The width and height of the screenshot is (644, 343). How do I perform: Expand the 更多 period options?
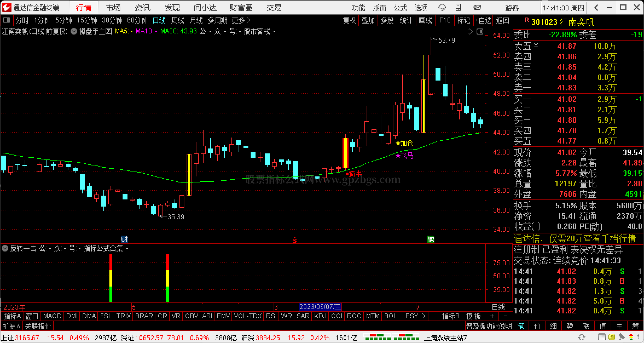pos(241,20)
